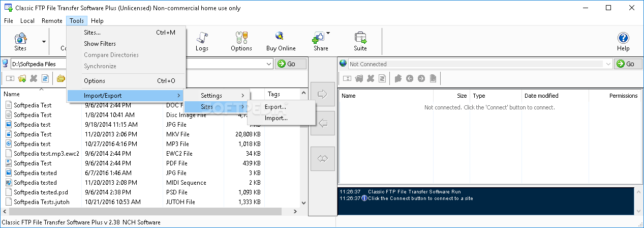Open the Logs toolbar icon
Viewport: 644px width, 228px height.
202,41
